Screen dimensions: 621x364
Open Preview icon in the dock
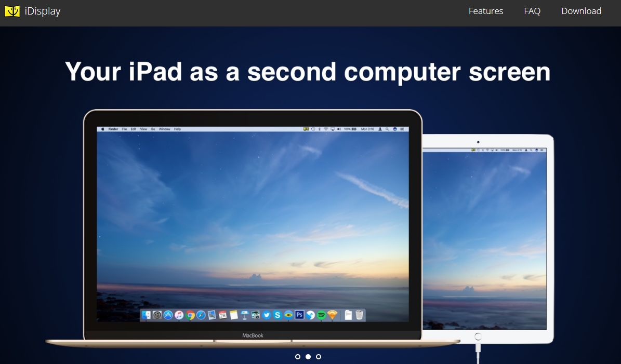(212, 315)
